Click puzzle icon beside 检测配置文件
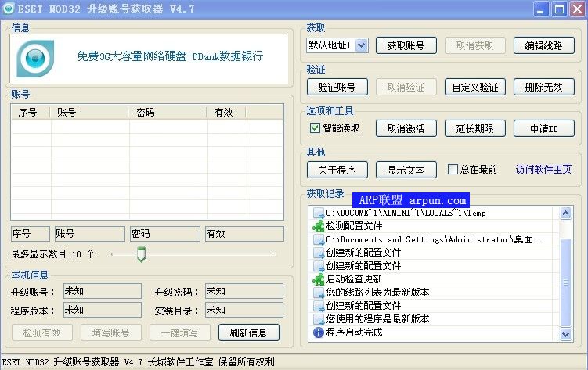588x370 pixels. (319, 226)
